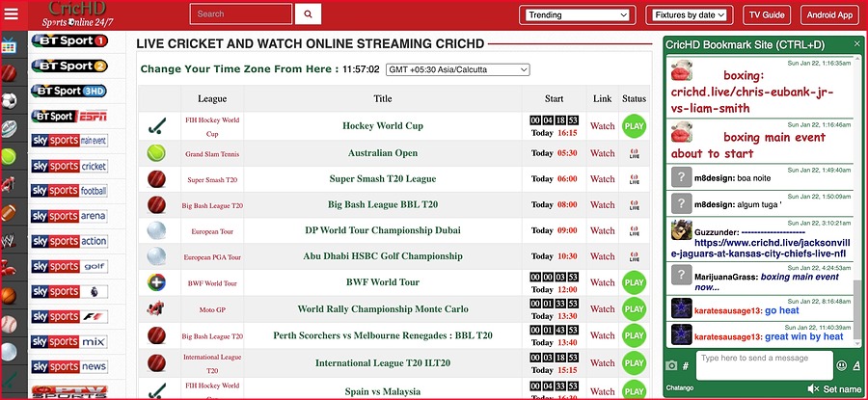This screenshot has width=868, height=400.
Task: Select the boxing gloves sidebar icon
Action: (x=9, y=268)
